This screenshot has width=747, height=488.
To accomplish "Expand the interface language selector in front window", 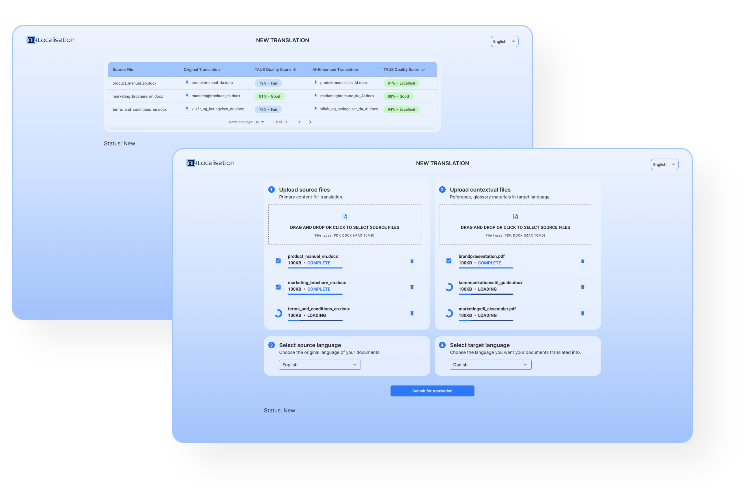I will (x=664, y=164).
